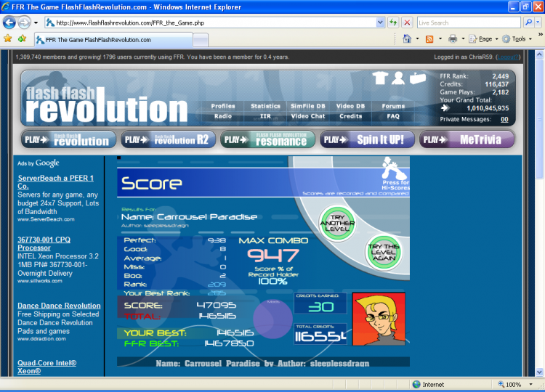Image resolution: width=545 pixels, height=392 pixels.
Task: Open the Radio menu item
Action: click(x=223, y=116)
